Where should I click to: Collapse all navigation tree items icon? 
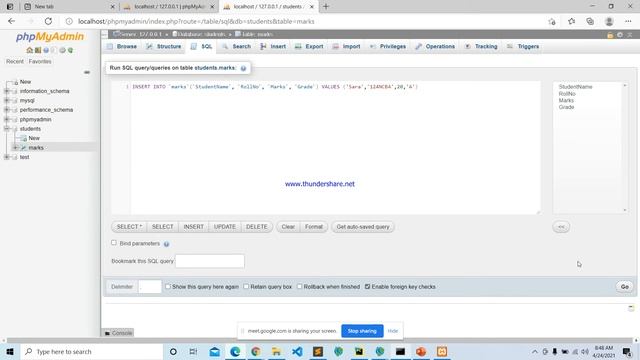87,72
